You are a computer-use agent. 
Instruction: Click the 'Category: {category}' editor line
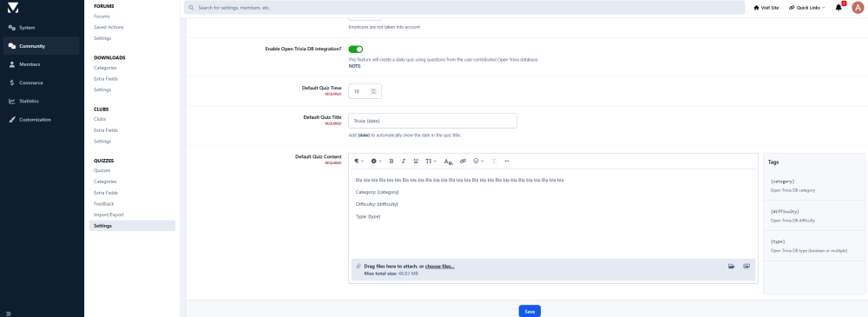click(x=377, y=192)
